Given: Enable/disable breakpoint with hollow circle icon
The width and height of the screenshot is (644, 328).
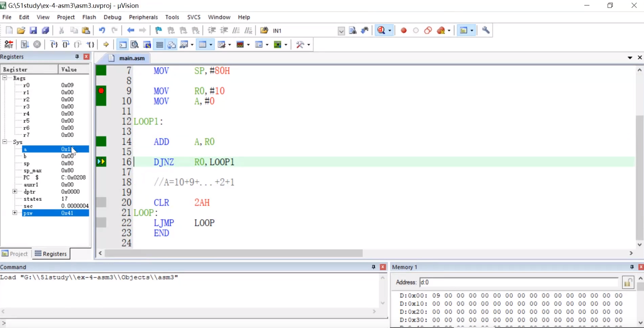Looking at the screenshot, I should (x=416, y=30).
